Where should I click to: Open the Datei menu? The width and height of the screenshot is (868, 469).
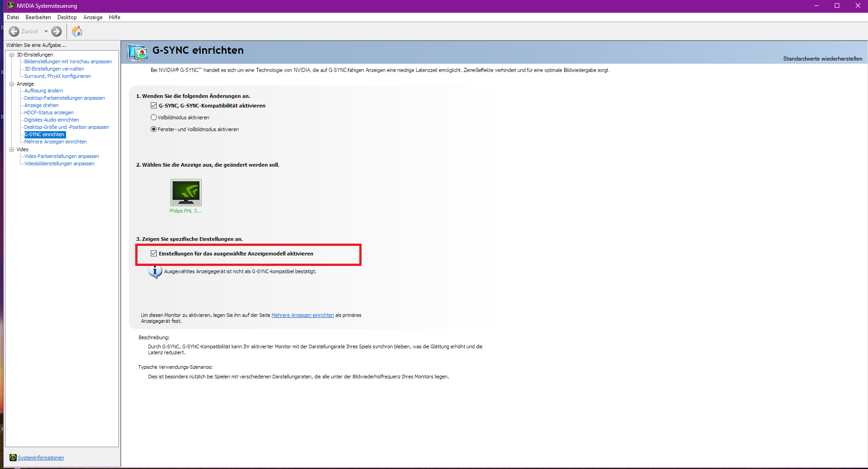coord(13,17)
